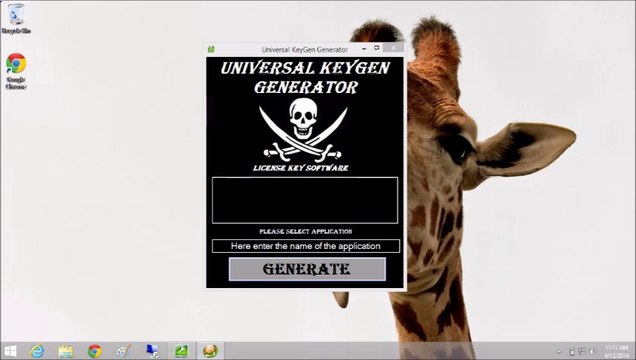
Task: Open the network tray icon
Action: [582, 351]
